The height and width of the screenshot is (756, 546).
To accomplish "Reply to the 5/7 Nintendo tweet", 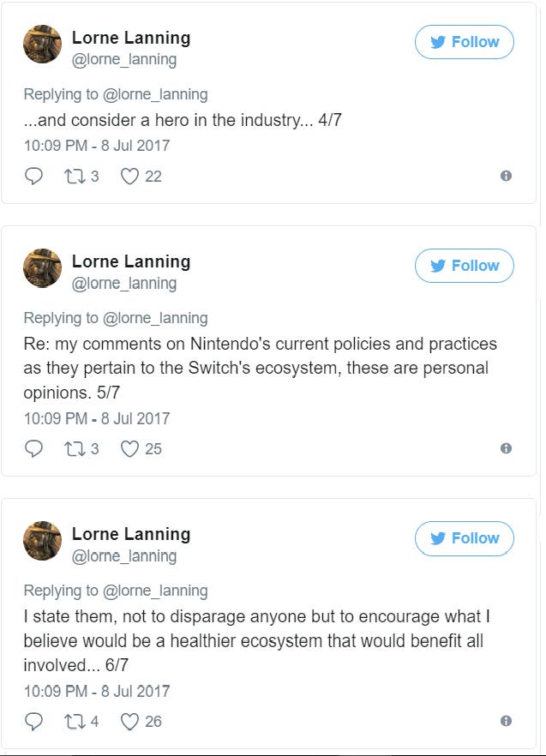I will tap(33, 448).
